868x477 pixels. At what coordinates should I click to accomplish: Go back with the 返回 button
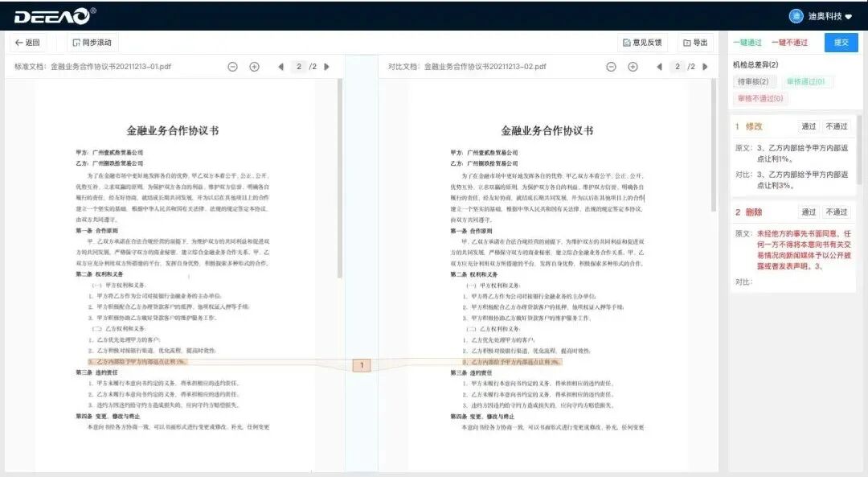pyautogui.click(x=27, y=42)
